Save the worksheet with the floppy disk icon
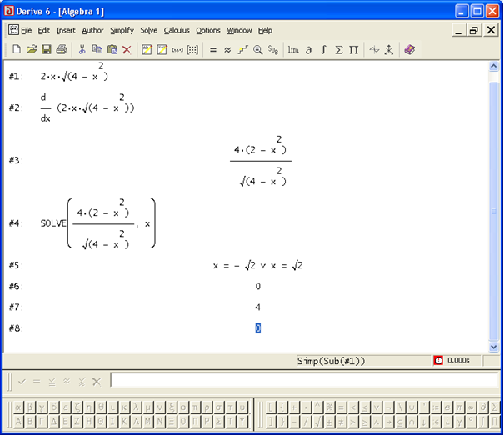 tap(47, 50)
